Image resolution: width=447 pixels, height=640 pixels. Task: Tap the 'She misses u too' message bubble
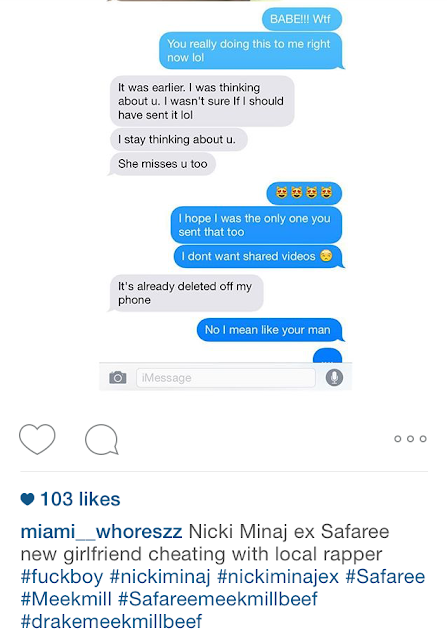162,164
